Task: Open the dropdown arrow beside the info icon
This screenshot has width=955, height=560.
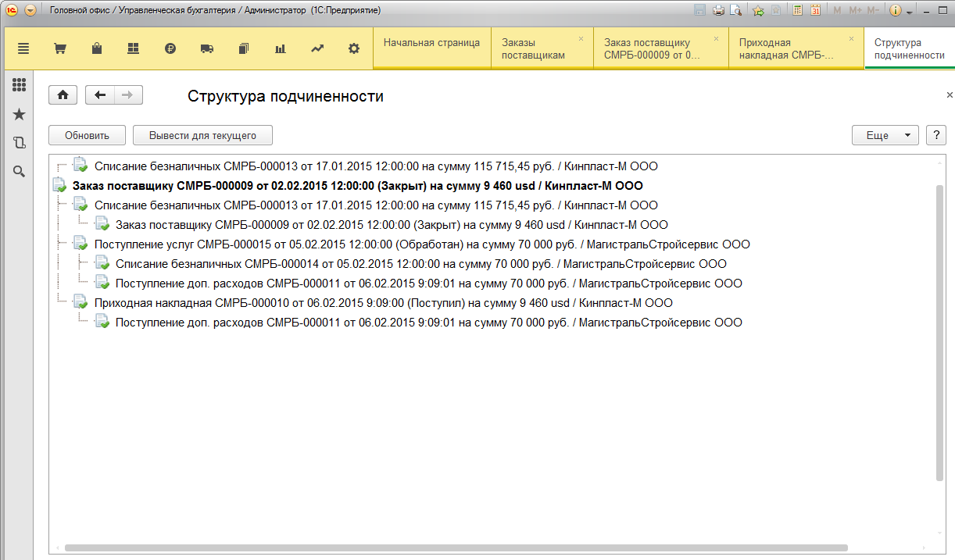Action: [910, 12]
